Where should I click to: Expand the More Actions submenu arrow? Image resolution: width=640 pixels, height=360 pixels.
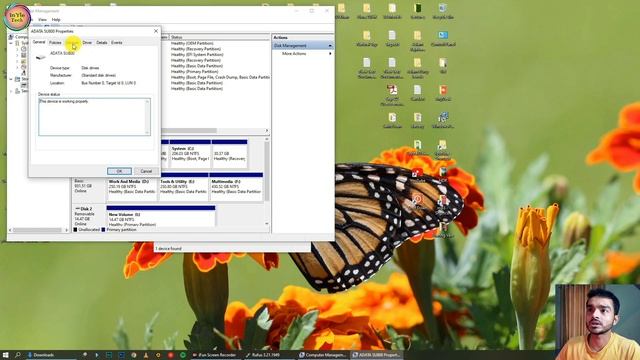pos(330,53)
